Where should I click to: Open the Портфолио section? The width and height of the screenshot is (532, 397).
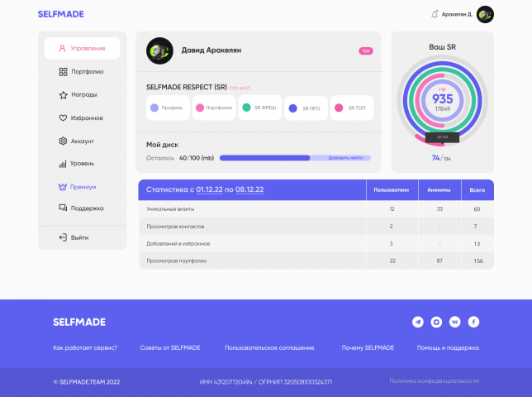[82, 72]
